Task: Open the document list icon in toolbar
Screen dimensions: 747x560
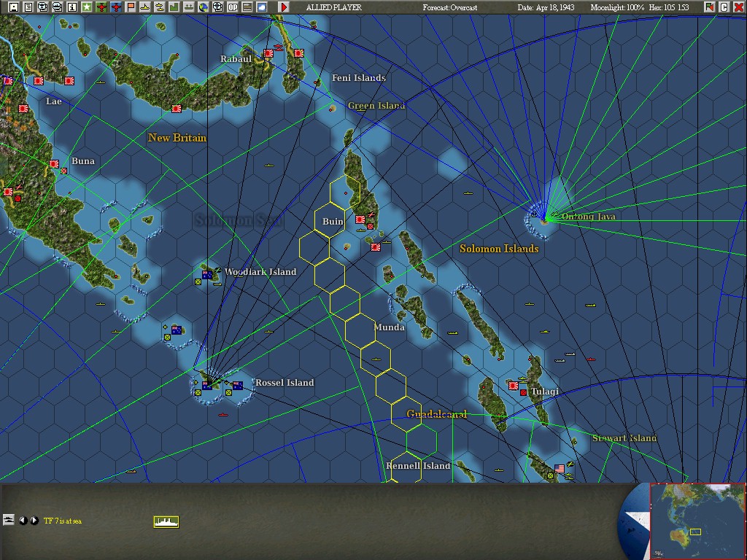Action: click(x=28, y=7)
